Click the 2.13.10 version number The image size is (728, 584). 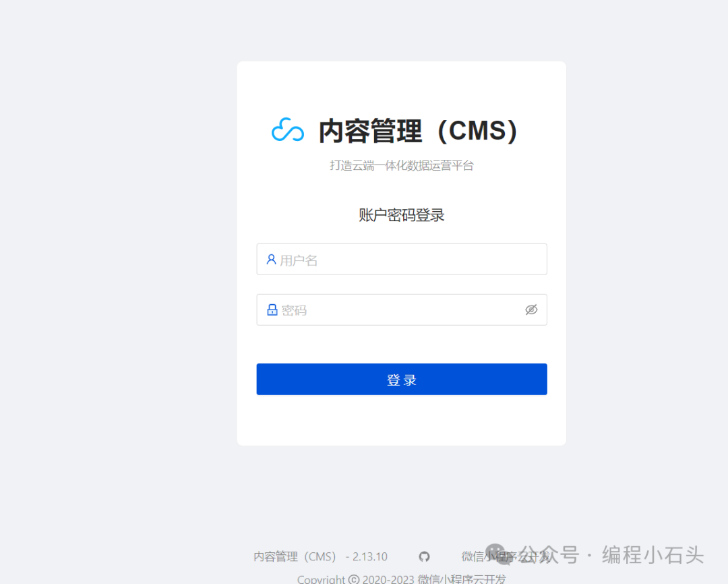click(x=369, y=556)
